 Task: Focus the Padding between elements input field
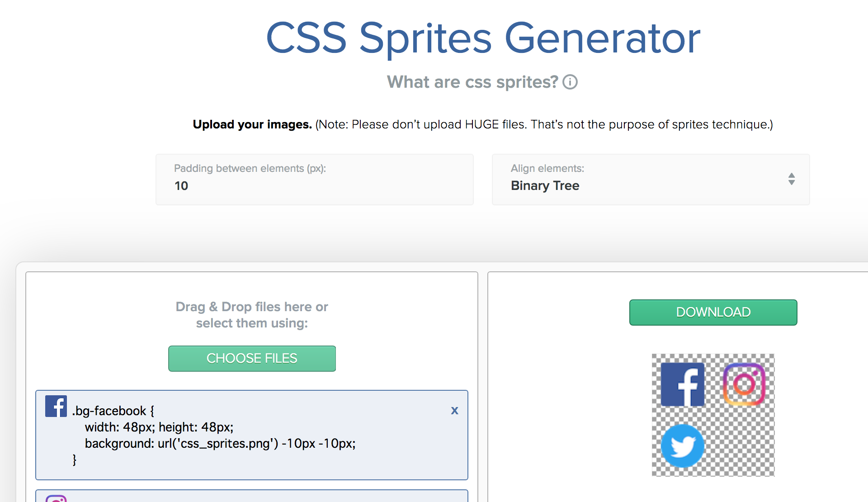(315, 180)
